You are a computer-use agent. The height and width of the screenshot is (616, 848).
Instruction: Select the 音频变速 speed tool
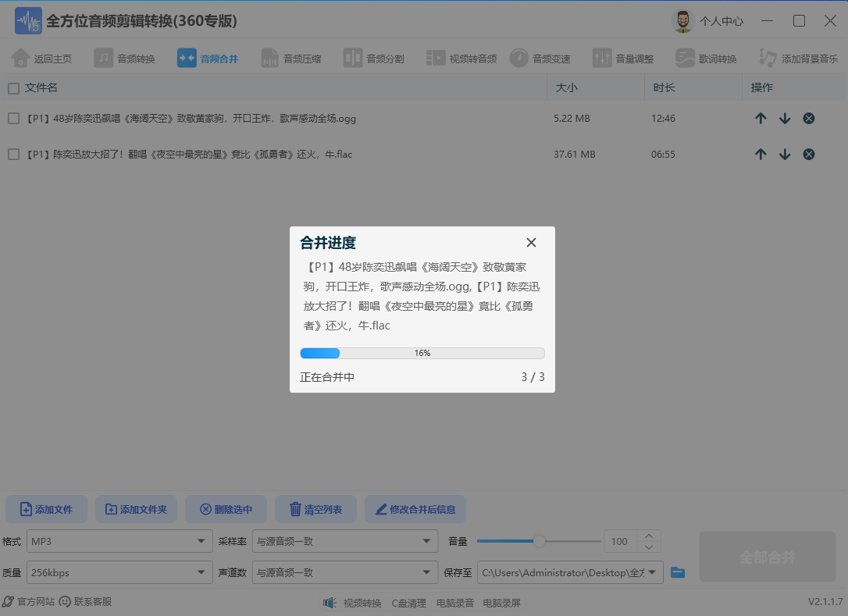[542, 57]
